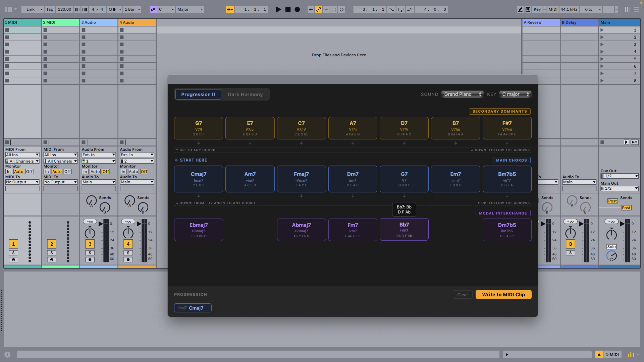Select the 3 Audio track header

click(x=99, y=22)
